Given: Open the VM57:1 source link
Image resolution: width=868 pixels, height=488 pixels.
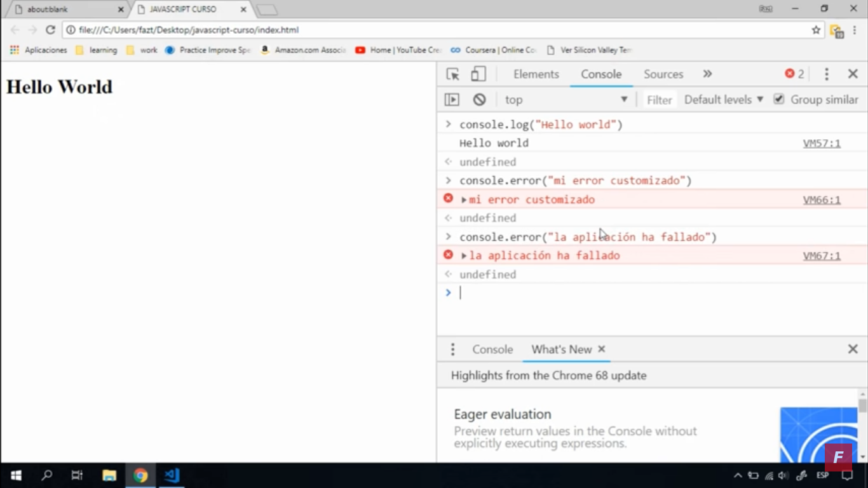Looking at the screenshot, I should coord(822,144).
